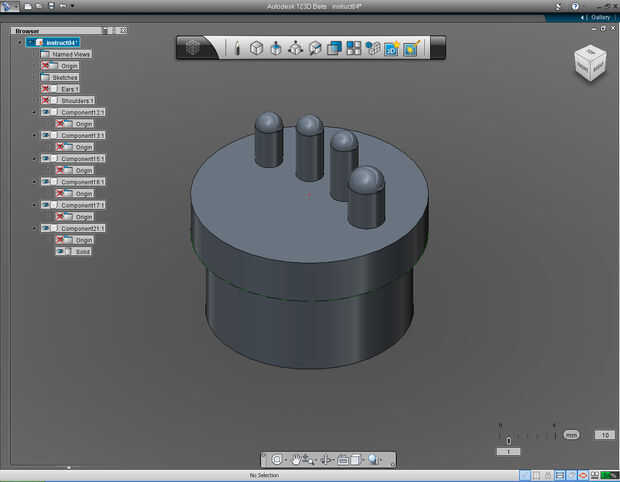Click the magnifier sphere navigation icon

coord(373,459)
